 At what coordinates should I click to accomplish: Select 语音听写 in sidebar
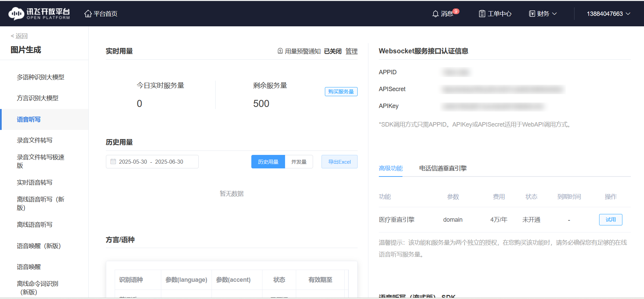coord(44,119)
